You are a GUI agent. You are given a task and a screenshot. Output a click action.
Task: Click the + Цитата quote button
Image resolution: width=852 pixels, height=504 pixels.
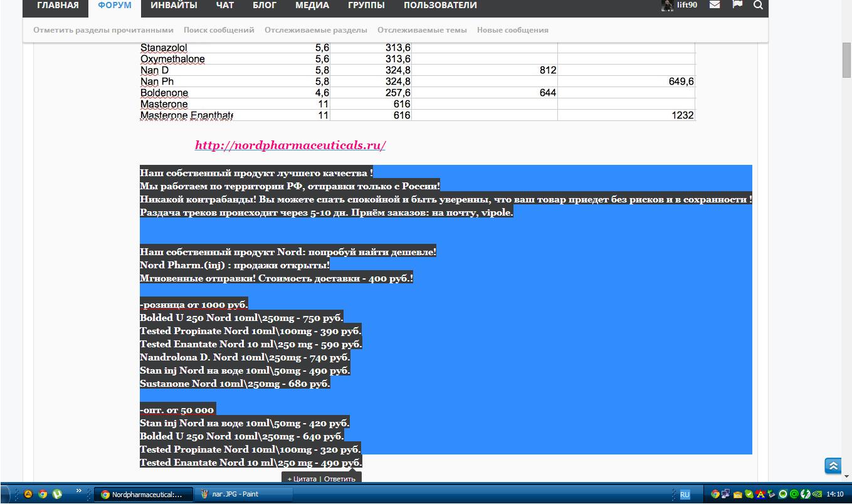(x=302, y=479)
